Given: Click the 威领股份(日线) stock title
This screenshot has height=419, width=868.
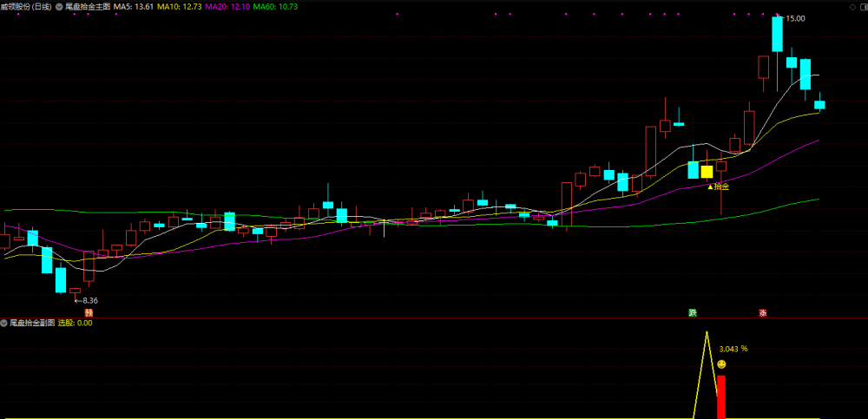Looking at the screenshot, I should point(27,7).
